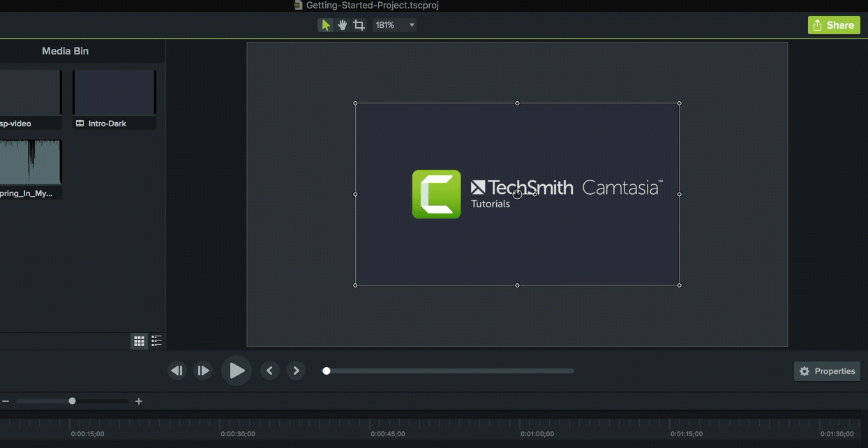The image size is (868, 448).
Task: Click the green Share button
Action: click(x=834, y=25)
